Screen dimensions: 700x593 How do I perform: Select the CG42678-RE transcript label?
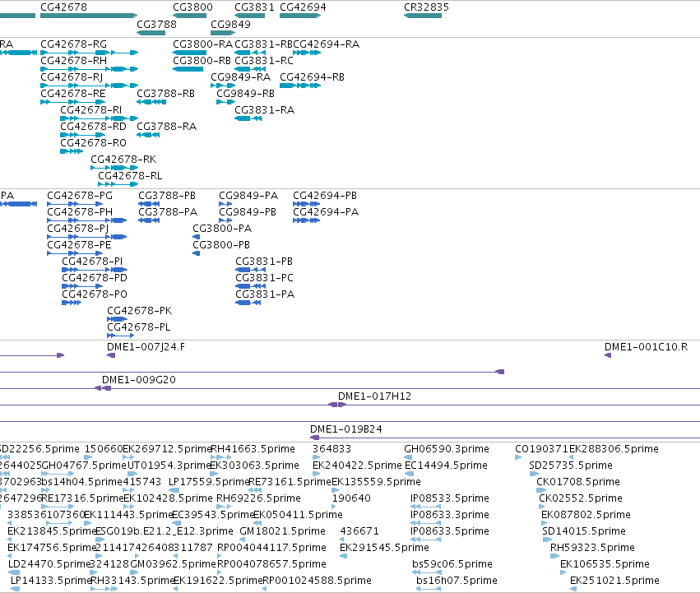[x=73, y=94]
